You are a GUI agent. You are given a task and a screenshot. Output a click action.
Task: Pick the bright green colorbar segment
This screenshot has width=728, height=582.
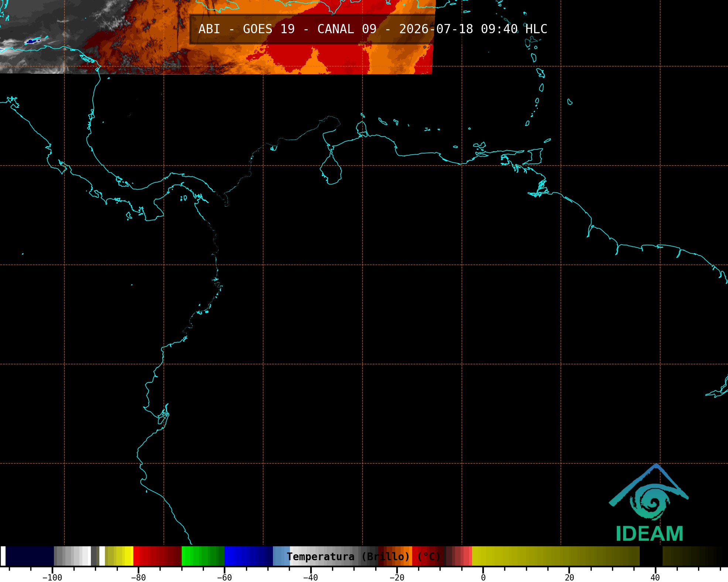[x=203, y=556]
